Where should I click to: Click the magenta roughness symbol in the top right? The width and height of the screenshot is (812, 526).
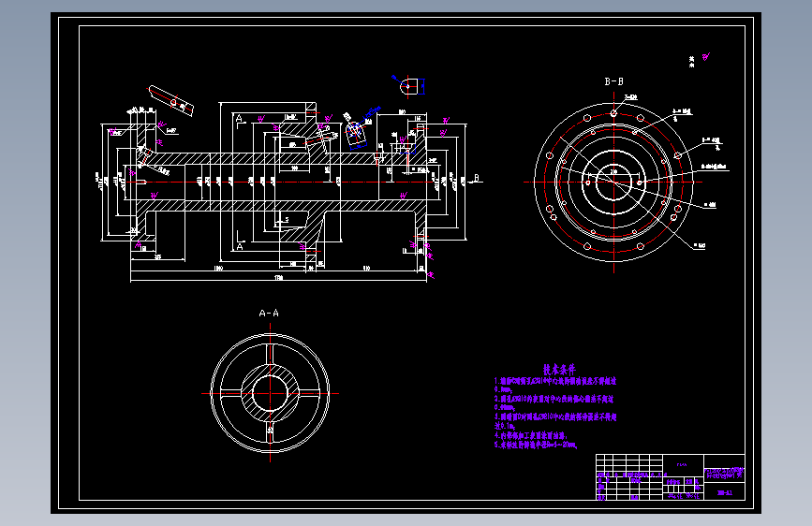point(705,56)
